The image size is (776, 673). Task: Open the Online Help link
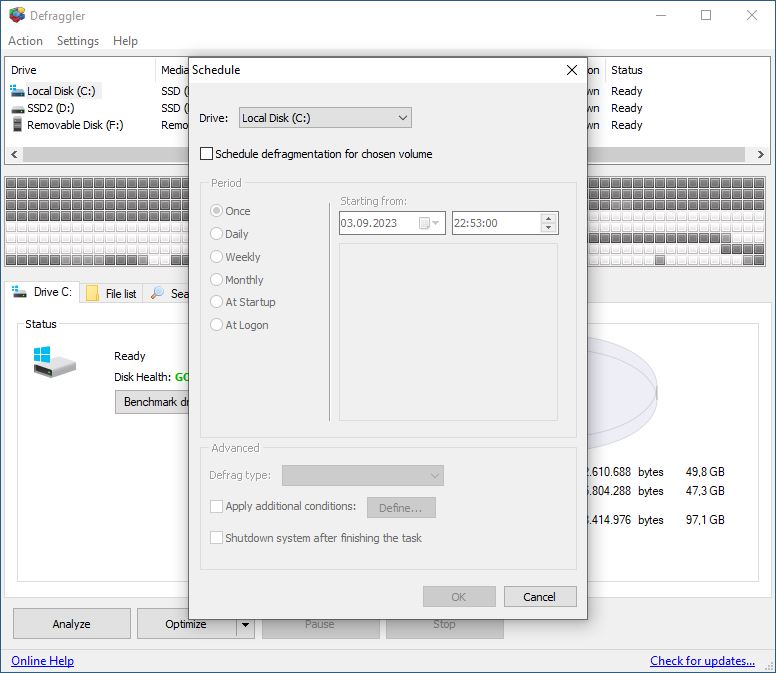pyautogui.click(x=43, y=661)
